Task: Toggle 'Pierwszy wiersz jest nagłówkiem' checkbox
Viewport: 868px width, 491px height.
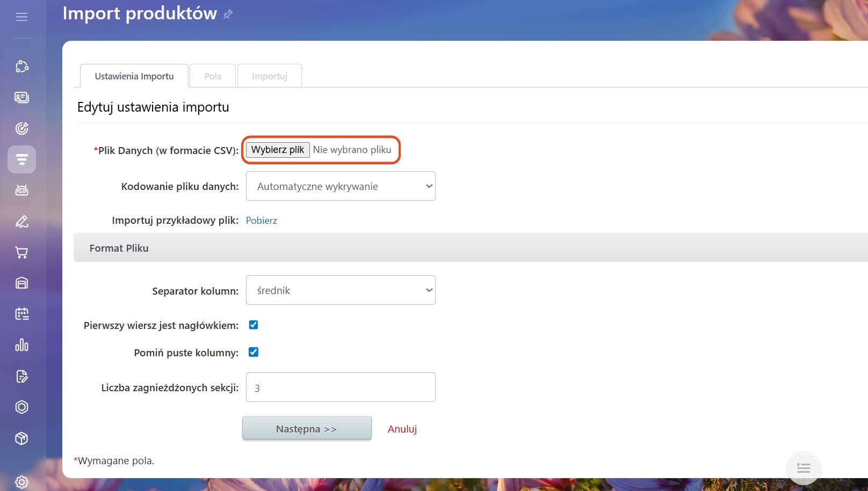Action: click(254, 325)
